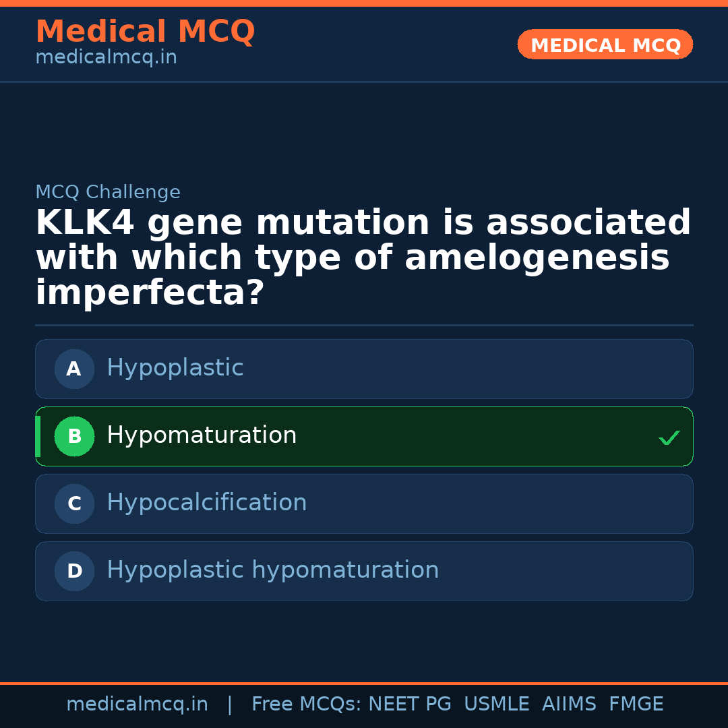This screenshot has width=728, height=728.
Task: Choose the Hypoplastic answer text
Action: [175, 368]
